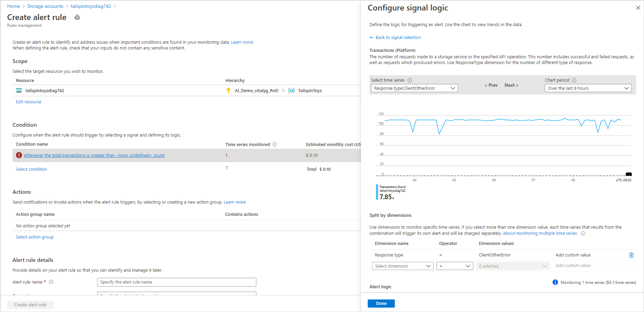644x312 pixels.
Task: Click the Transactions (Sum) legend color bar
Action: 377,192
